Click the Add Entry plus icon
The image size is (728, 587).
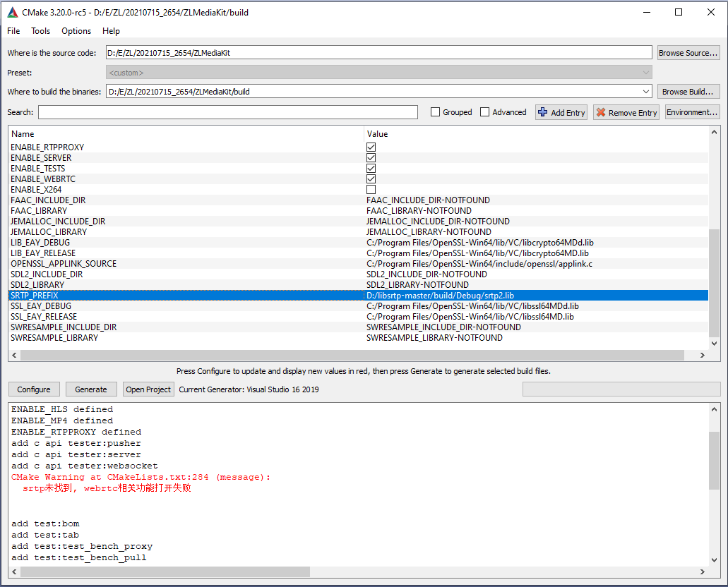542,112
